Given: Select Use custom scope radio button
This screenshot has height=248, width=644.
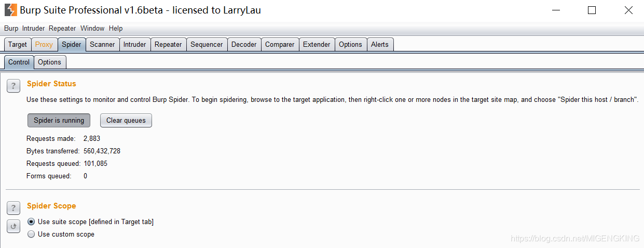Looking at the screenshot, I should click(x=31, y=234).
